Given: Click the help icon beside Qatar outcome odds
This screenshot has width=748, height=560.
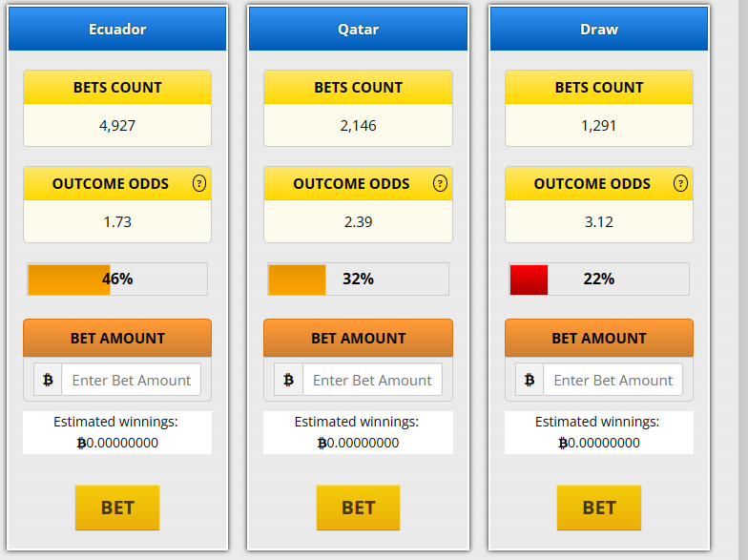Looking at the screenshot, I should click(440, 183).
